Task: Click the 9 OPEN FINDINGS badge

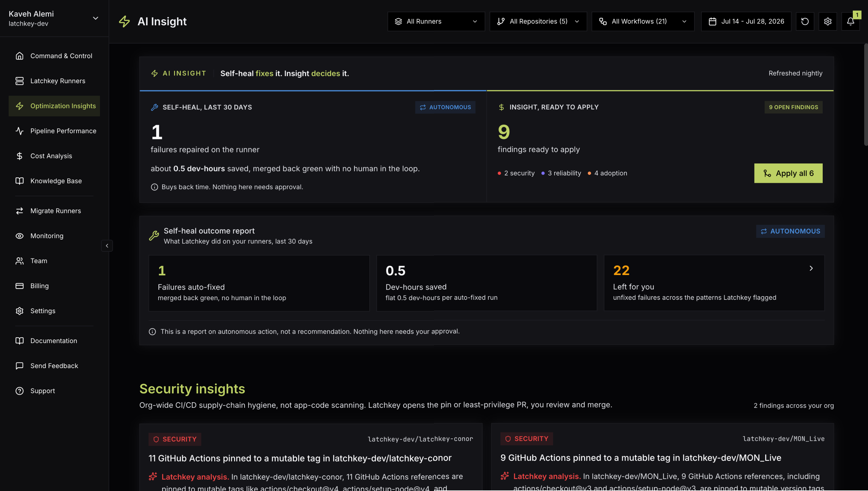Action: click(x=793, y=107)
